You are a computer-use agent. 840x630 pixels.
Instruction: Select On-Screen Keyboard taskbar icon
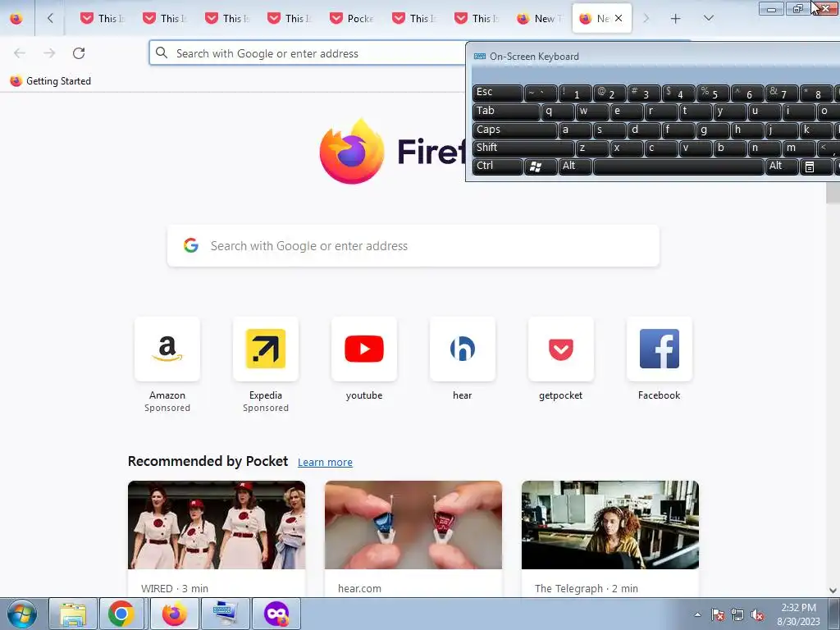225,614
